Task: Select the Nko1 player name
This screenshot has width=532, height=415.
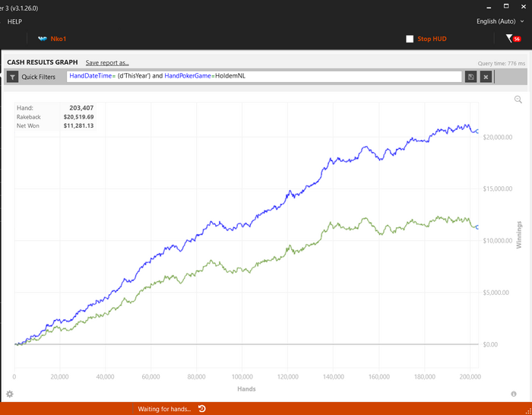Action: pyautogui.click(x=59, y=39)
